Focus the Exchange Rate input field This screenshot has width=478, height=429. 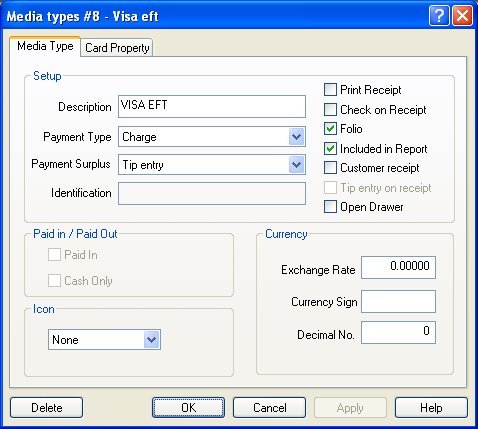pos(398,267)
